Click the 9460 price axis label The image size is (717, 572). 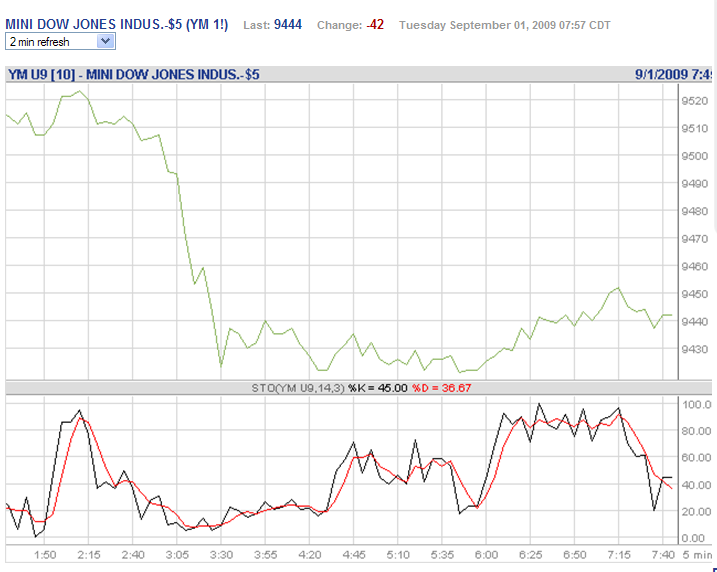(x=694, y=266)
